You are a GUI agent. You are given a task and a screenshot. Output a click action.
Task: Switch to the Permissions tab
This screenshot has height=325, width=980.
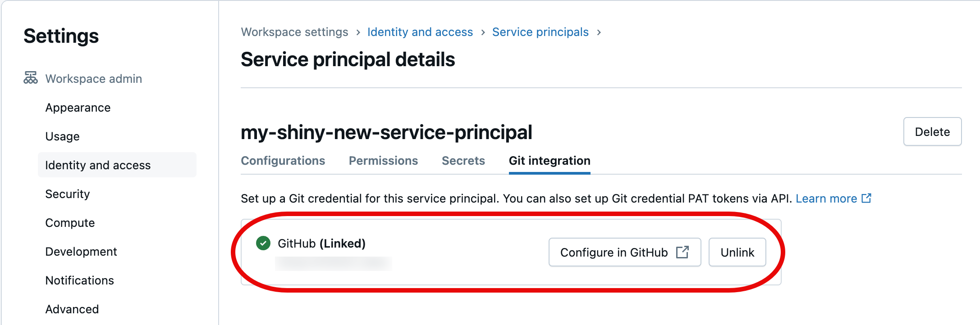[x=383, y=160]
